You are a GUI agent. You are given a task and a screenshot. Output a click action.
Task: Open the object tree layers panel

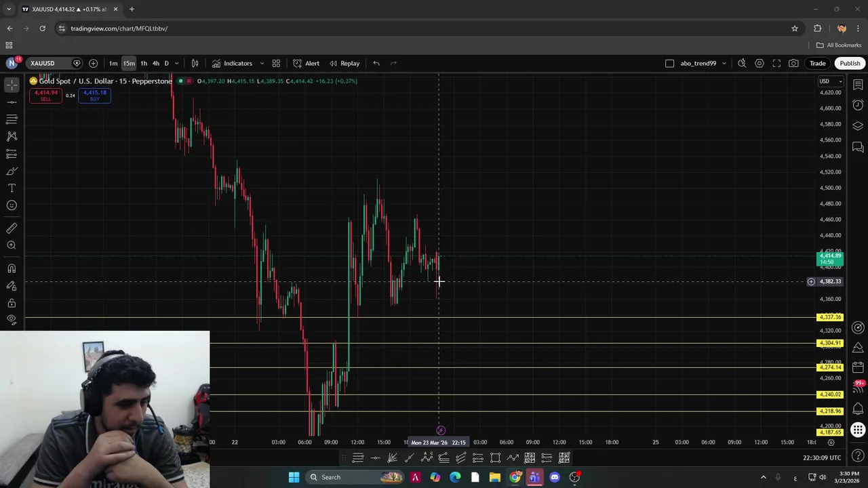point(858,126)
